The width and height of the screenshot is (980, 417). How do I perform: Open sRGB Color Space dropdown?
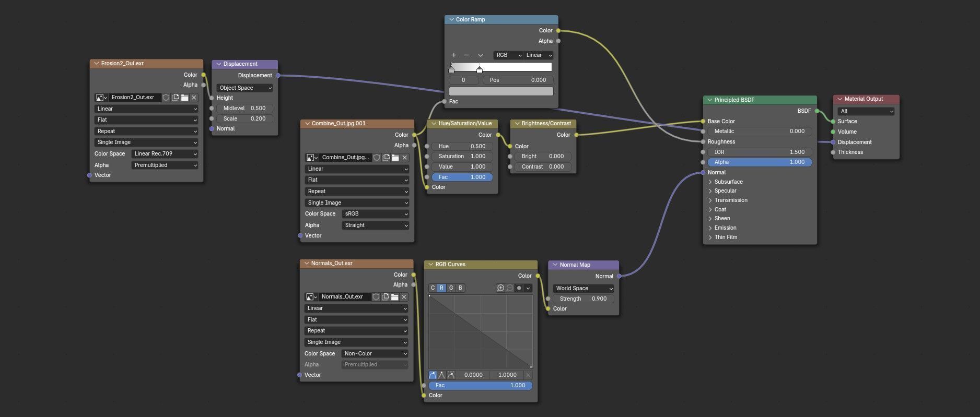(x=376, y=214)
